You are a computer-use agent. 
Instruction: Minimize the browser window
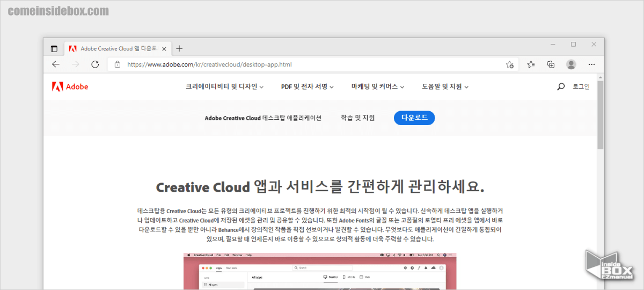click(x=553, y=45)
